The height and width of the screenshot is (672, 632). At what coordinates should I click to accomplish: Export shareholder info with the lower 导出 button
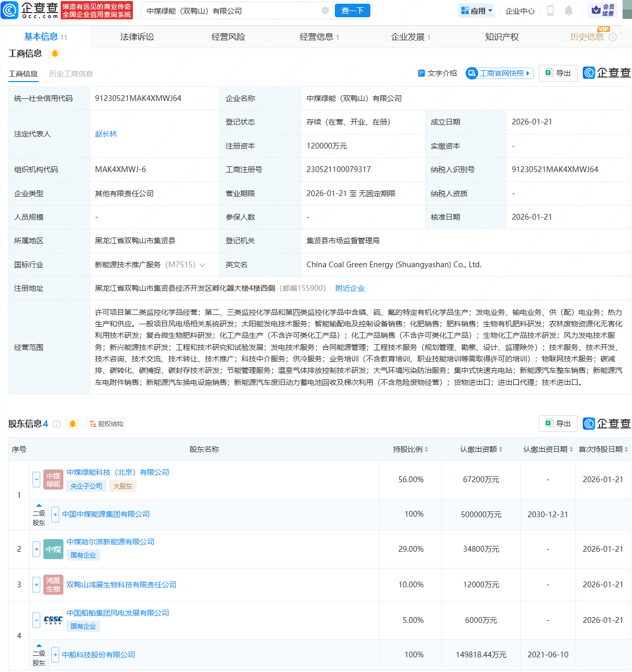pos(558,424)
